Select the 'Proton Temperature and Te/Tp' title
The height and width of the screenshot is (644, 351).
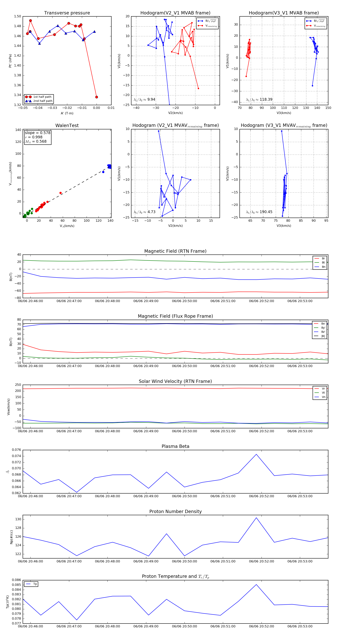click(175, 576)
